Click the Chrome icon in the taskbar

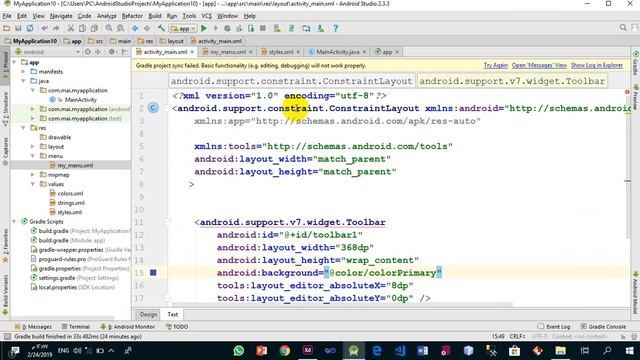tap(284, 351)
